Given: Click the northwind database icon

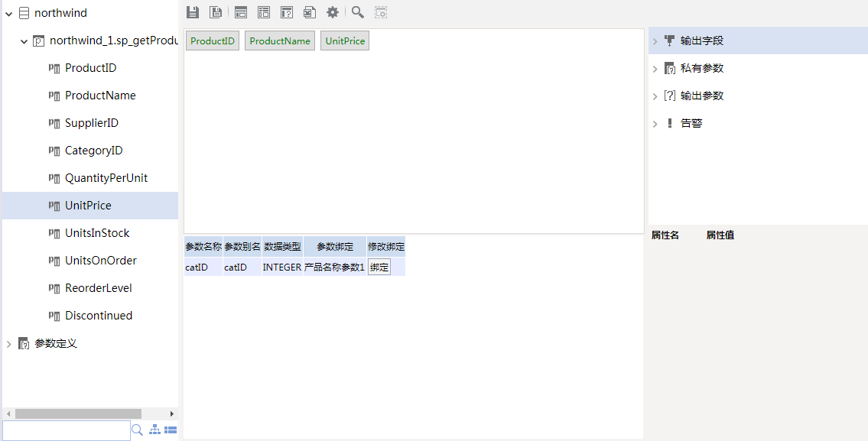Looking at the screenshot, I should tap(24, 13).
